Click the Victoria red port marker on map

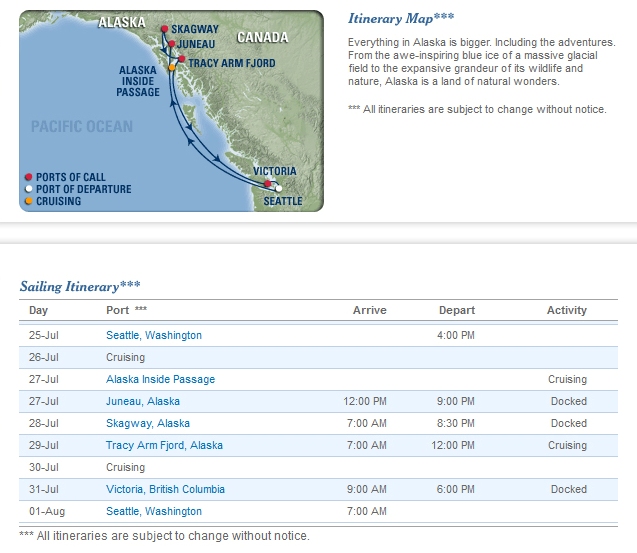(x=267, y=184)
